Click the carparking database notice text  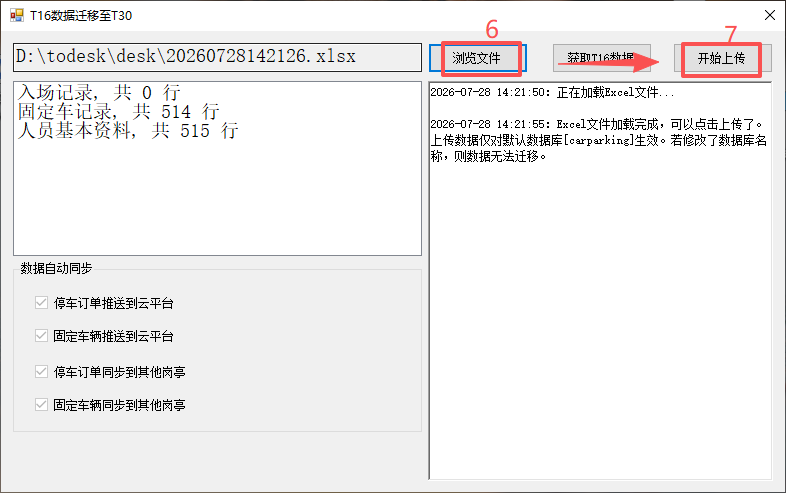point(599,148)
